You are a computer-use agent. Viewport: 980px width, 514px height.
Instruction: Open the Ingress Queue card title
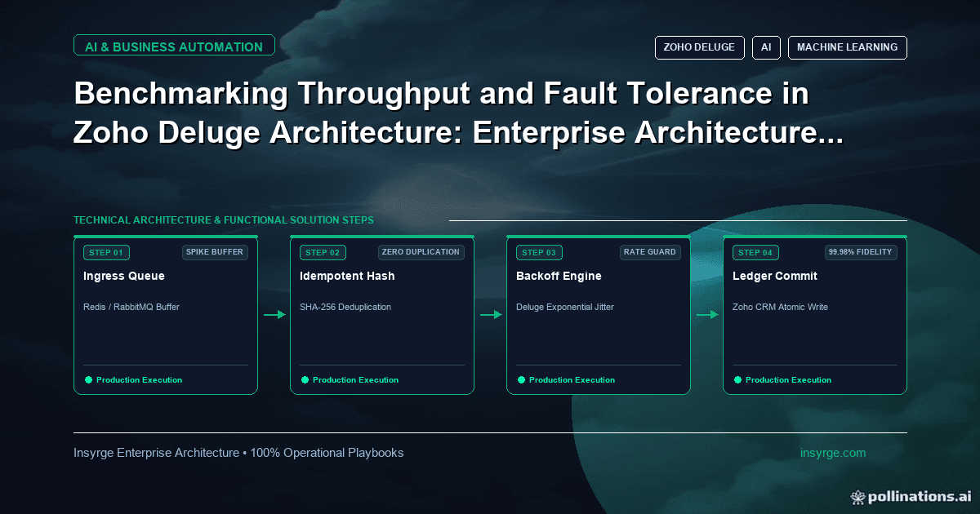tap(124, 276)
